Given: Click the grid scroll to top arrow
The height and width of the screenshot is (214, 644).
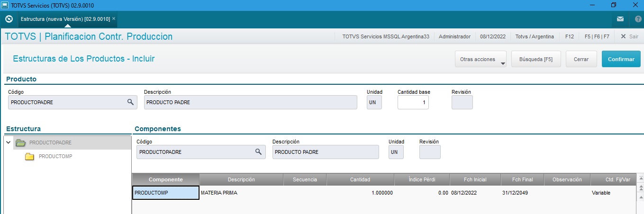Looking at the screenshot, I should [x=640, y=178].
